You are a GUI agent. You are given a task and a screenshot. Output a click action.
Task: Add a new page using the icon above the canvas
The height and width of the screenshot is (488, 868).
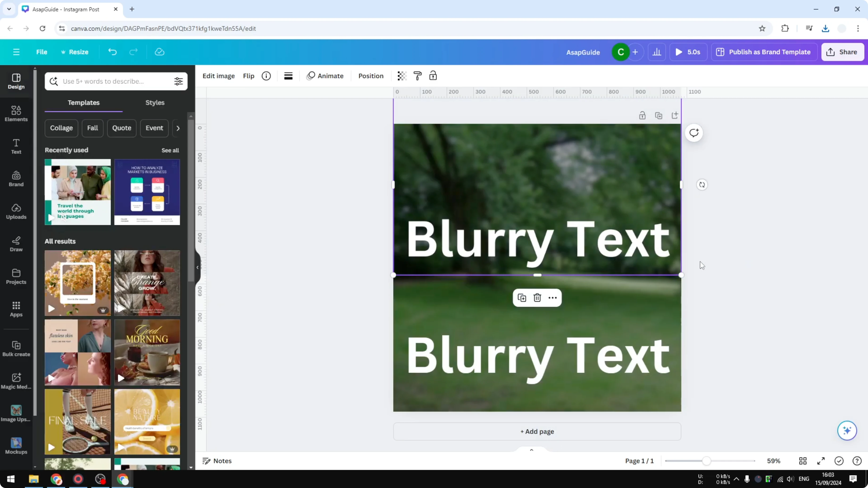675,116
